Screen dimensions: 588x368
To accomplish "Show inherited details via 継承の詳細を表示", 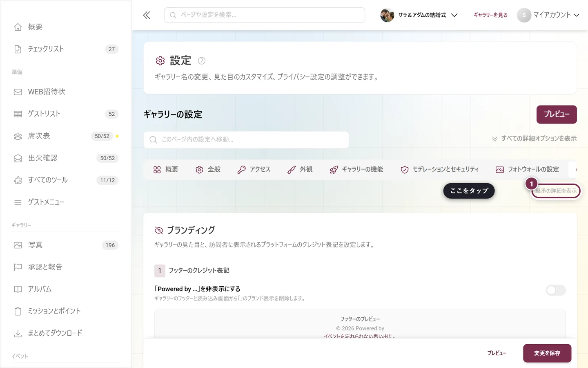I will point(556,191).
